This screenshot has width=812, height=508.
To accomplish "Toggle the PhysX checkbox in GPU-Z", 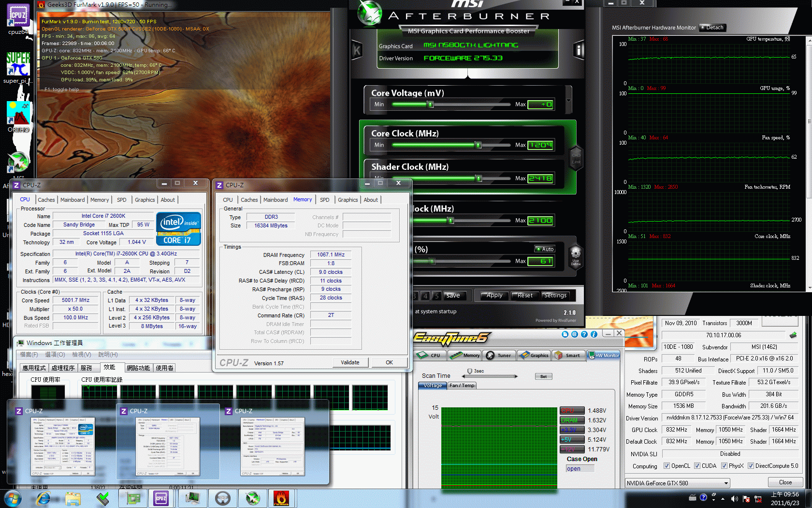I will point(725,466).
